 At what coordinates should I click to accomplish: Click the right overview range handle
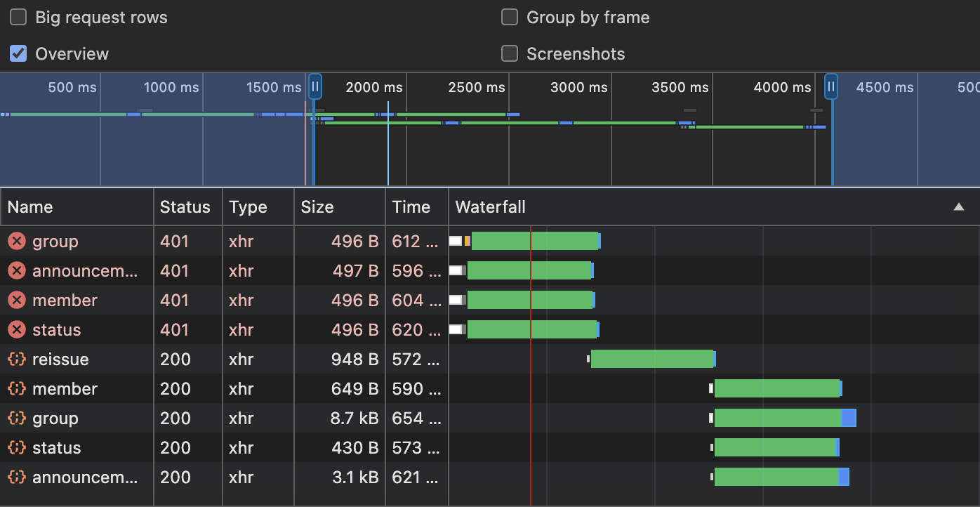click(x=831, y=87)
